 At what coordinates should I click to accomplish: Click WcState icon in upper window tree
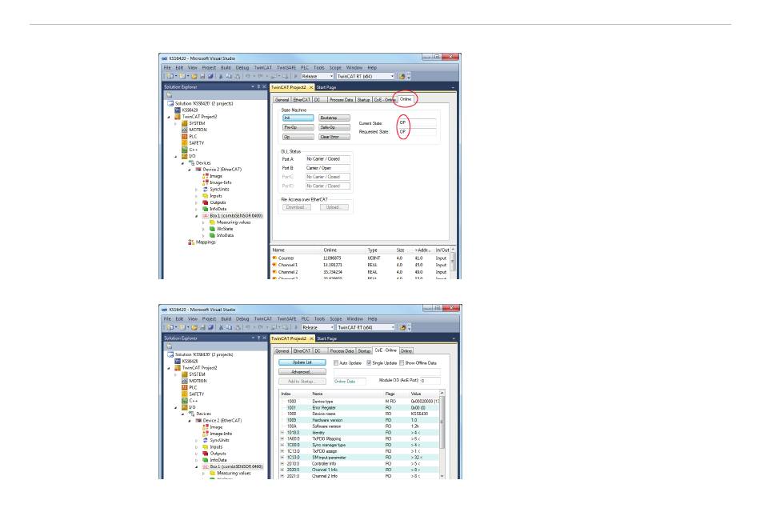(212, 229)
